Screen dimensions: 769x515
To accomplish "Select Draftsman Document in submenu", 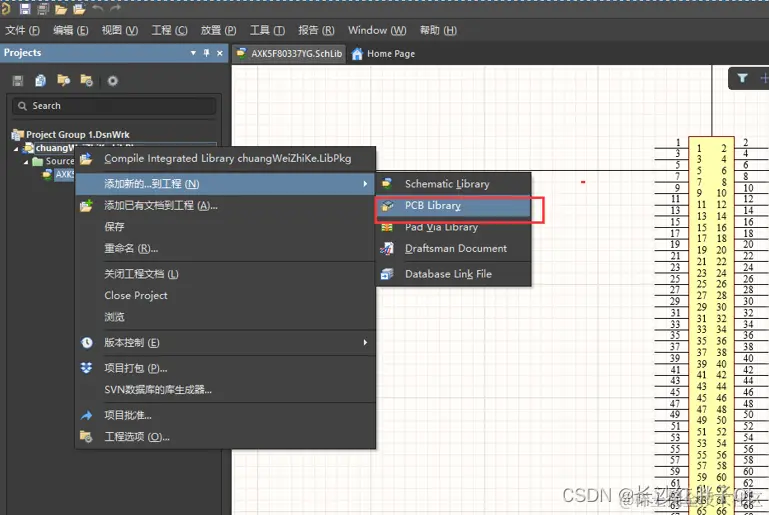I will pos(454,249).
